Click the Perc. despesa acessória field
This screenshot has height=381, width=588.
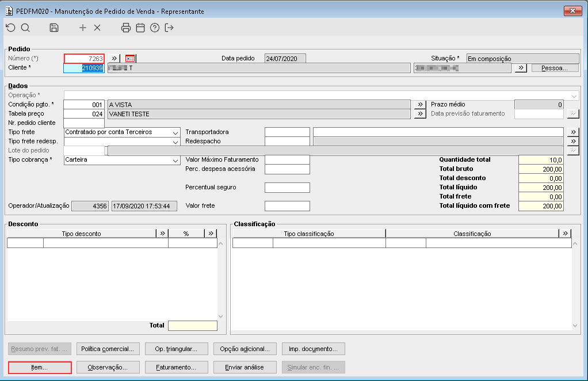tap(287, 169)
